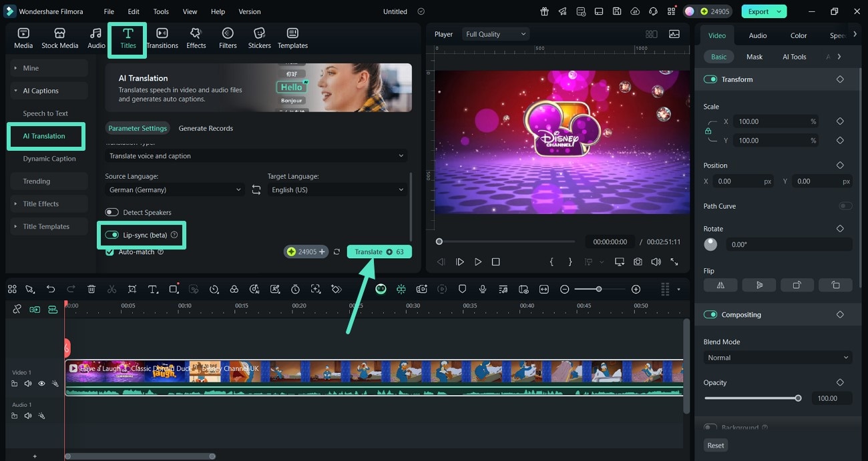The image size is (868, 461).
Task: Add a text title with the T tool
Action: click(153, 289)
